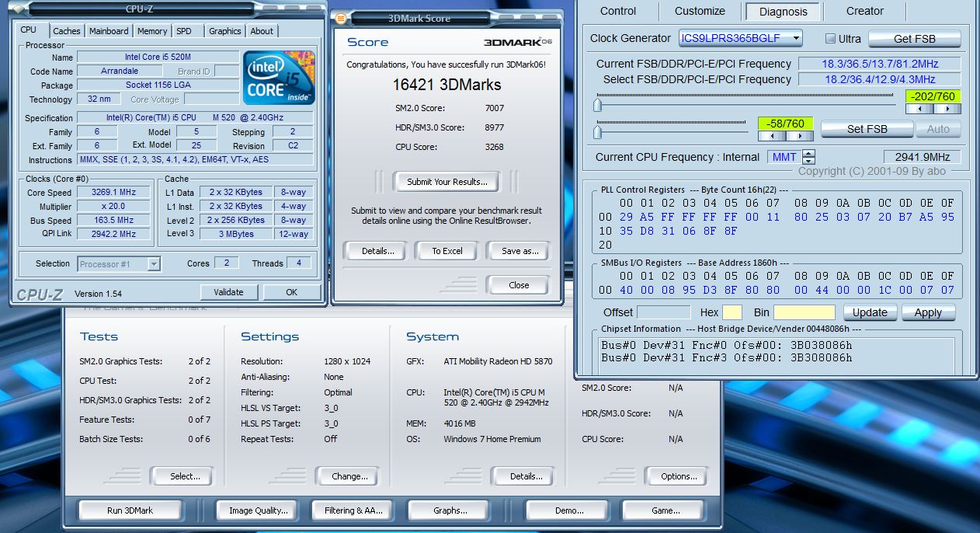The image size is (980, 533).
Task: Switch to the Customize tab in SetFSB
Action: pos(700,11)
